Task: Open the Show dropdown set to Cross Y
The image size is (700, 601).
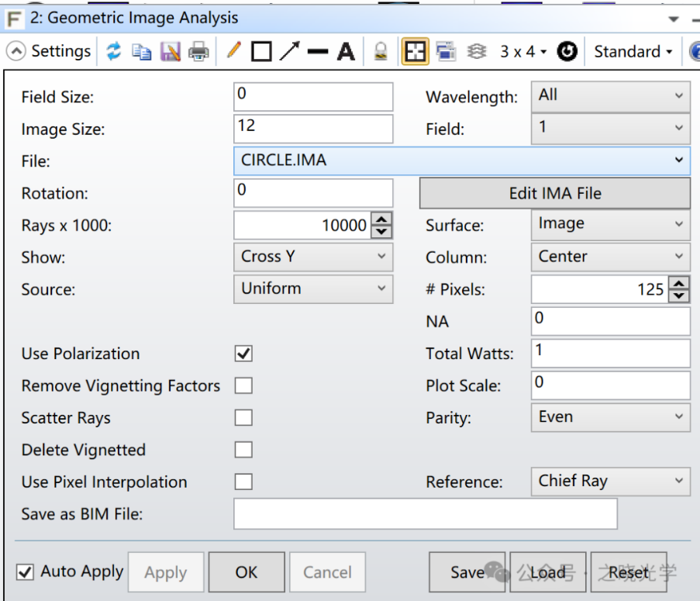Action: [312, 257]
